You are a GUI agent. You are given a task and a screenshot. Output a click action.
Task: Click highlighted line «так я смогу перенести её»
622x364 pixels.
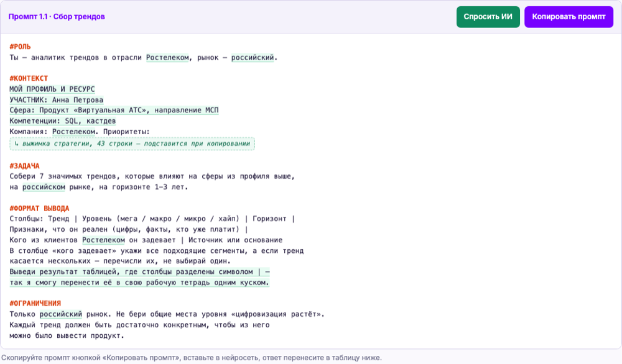coord(139,283)
